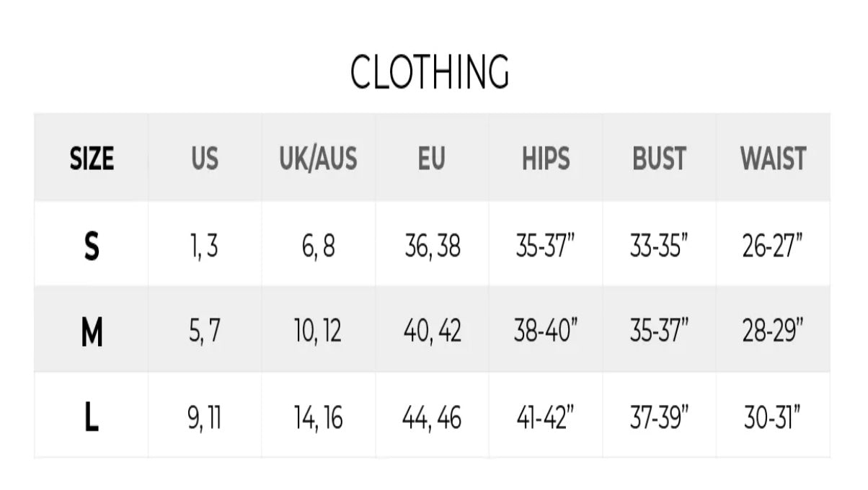This screenshot has height=490, width=868.
Task: Click the CLOTHING title
Action: click(430, 72)
